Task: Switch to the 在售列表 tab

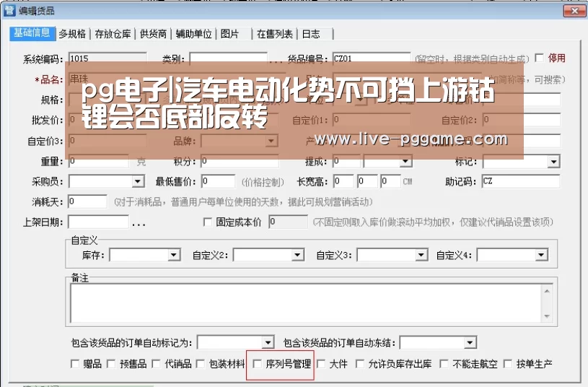Action: click(x=274, y=34)
